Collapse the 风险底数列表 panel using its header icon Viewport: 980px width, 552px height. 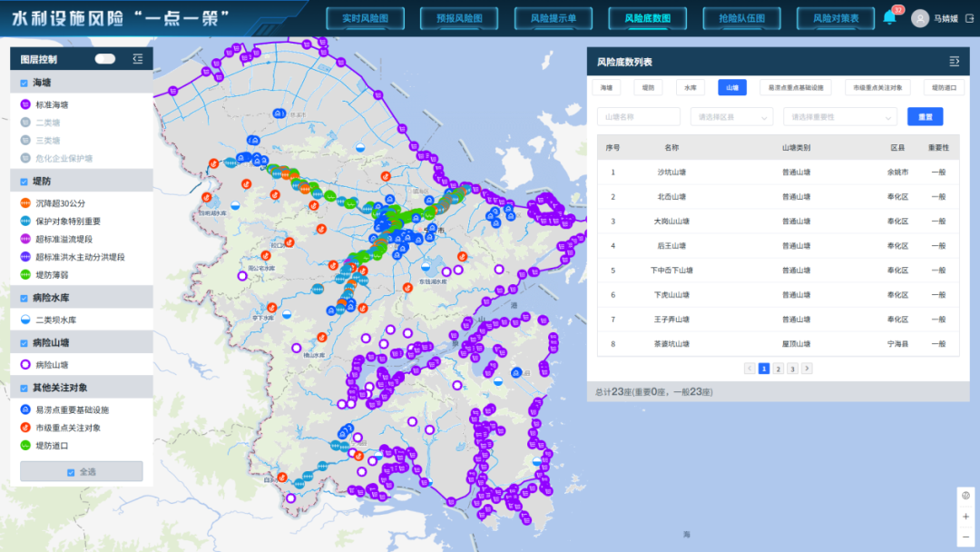point(954,62)
